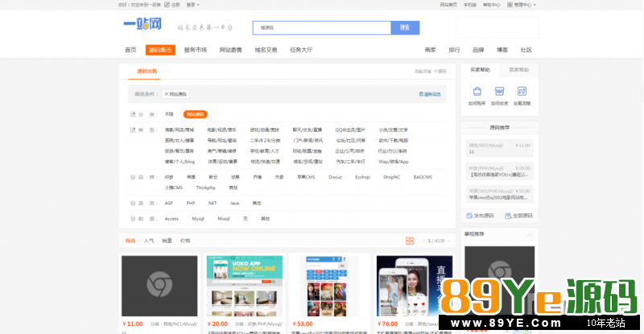Sort results by 销量
This screenshot has width=644, height=334.
pos(167,241)
